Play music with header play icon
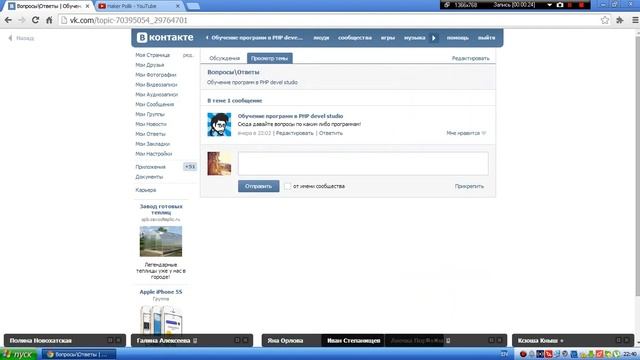Viewport: 640px width, 360px height. click(x=433, y=38)
